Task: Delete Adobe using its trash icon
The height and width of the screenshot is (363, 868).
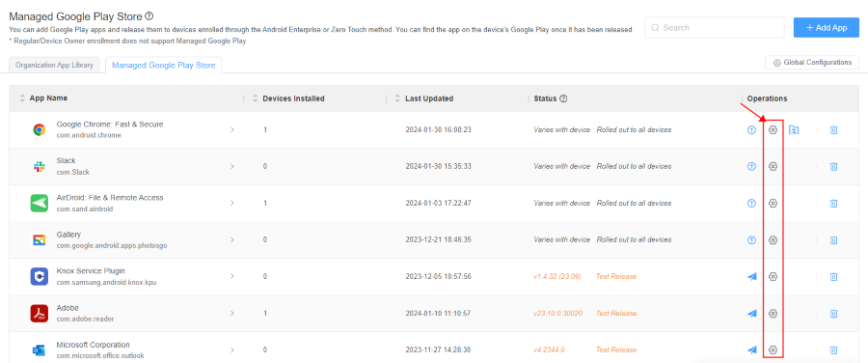Action: (833, 313)
